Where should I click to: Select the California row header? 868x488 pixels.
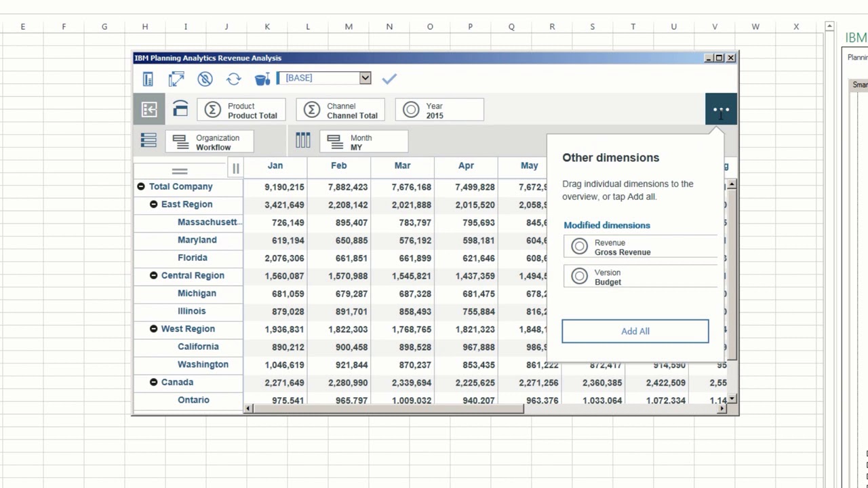point(198,346)
